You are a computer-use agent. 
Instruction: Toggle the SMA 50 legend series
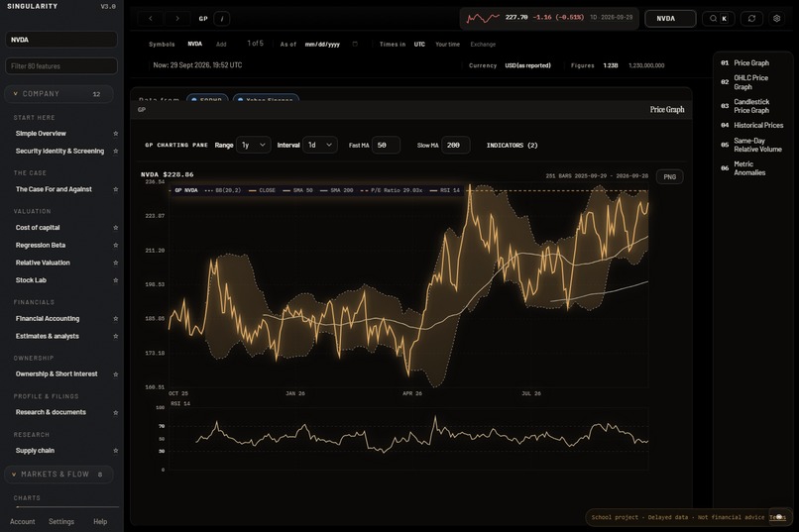point(297,190)
